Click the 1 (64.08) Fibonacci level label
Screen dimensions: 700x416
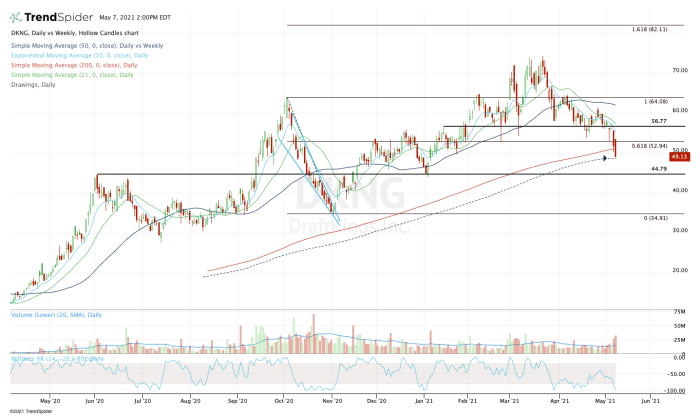656,102
